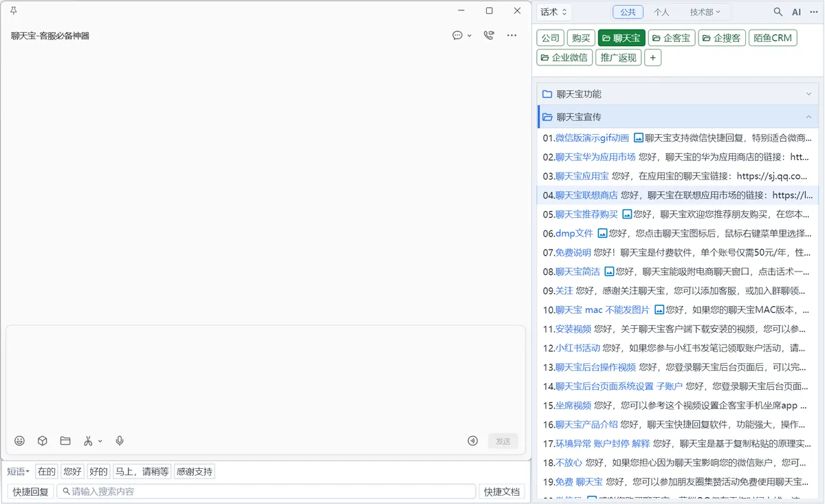Click the search magnifier in the scripts panel
The height and width of the screenshot is (504, 825).
pos(778,12)
